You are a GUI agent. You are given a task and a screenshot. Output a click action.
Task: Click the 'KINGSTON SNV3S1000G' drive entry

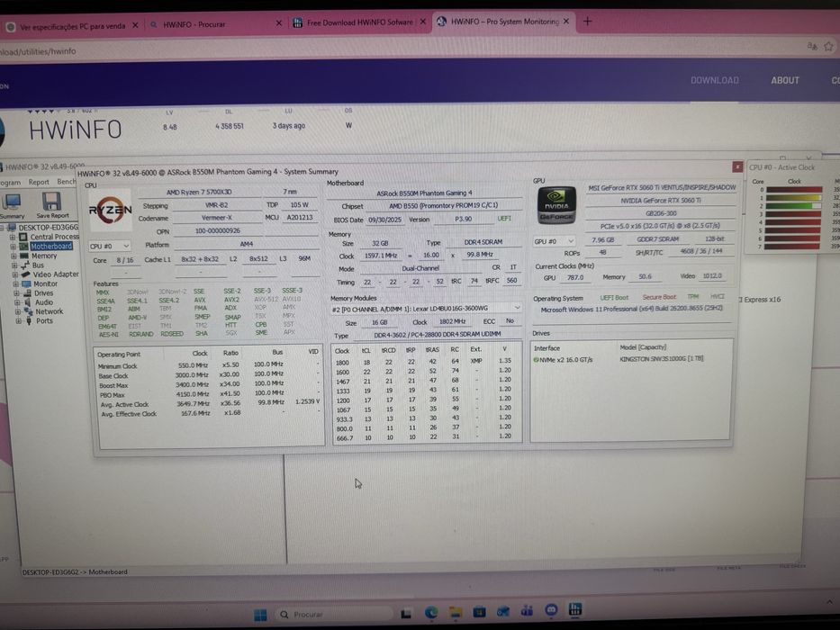click(x=662, y=358)
